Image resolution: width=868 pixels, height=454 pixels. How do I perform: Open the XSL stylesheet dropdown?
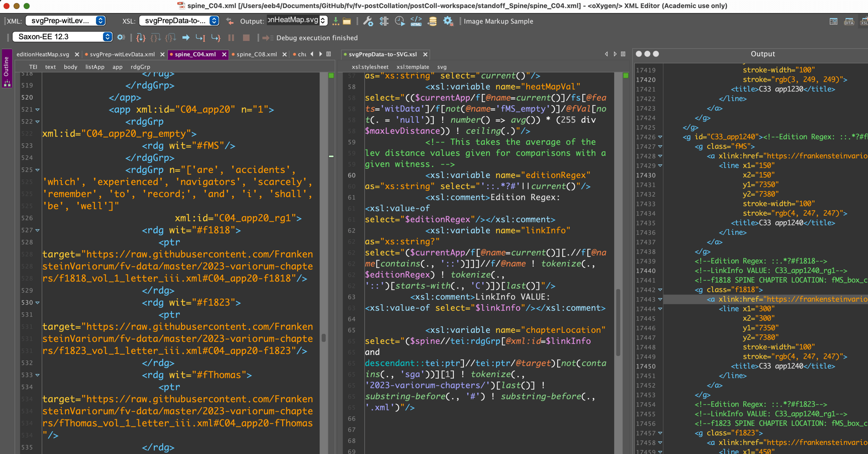pos(214,21)
